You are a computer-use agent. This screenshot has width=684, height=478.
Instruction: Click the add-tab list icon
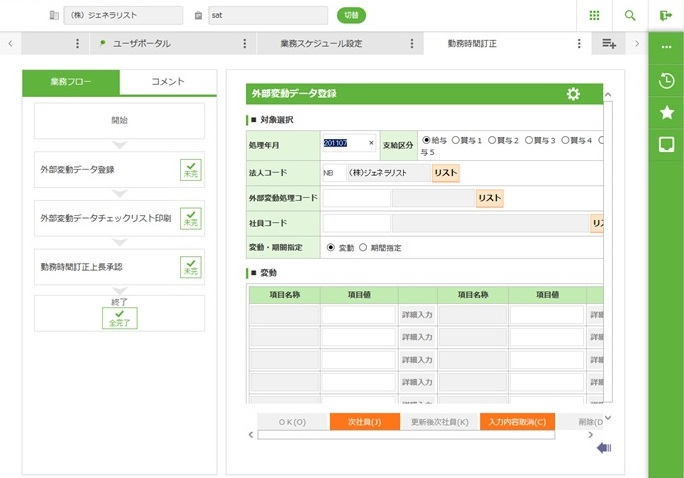[609, 44]
